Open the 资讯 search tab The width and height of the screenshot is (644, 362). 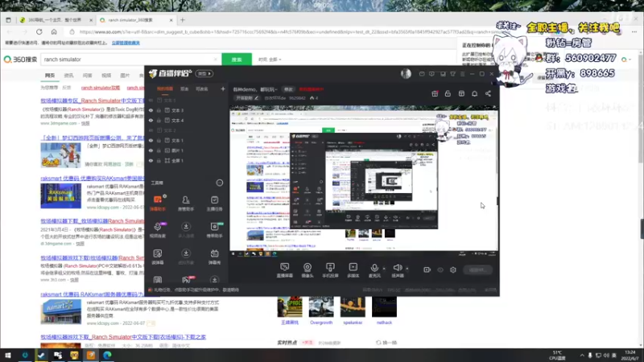68,76
